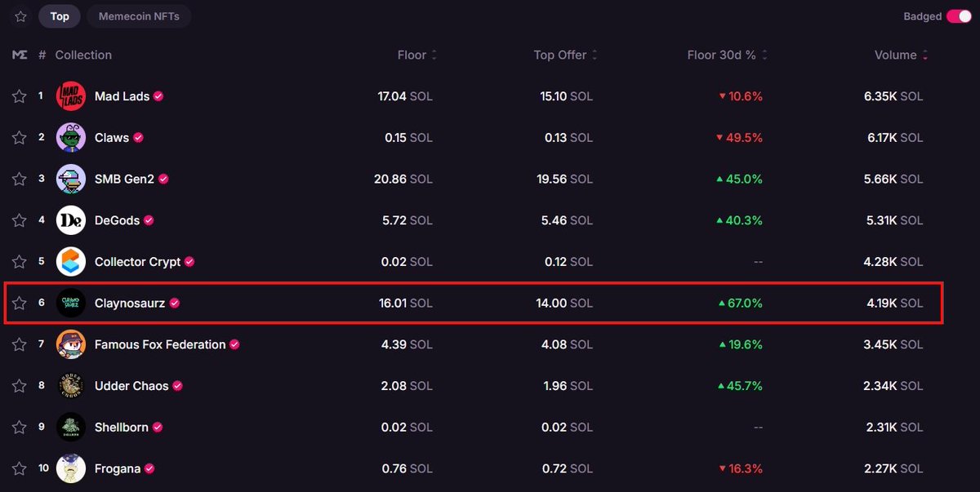Open the SMB Gen2 avatar image

[71, 179]
